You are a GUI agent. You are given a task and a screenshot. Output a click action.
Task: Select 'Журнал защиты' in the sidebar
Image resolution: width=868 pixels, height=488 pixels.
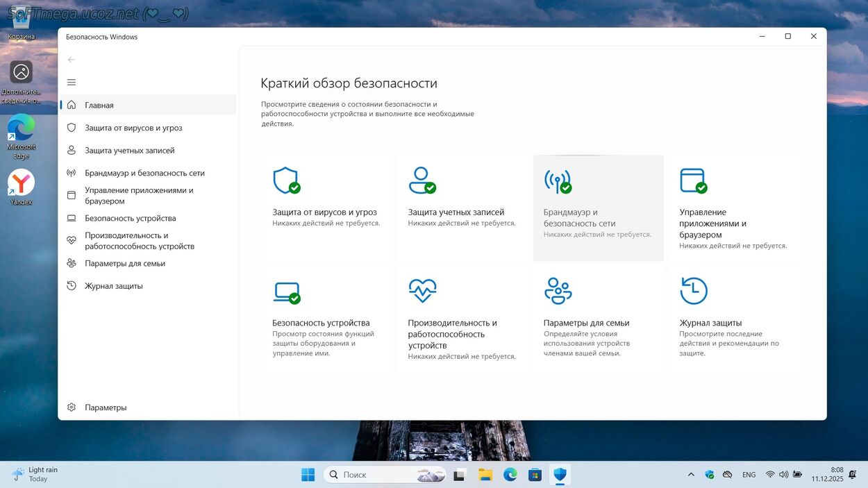[113, 286]
